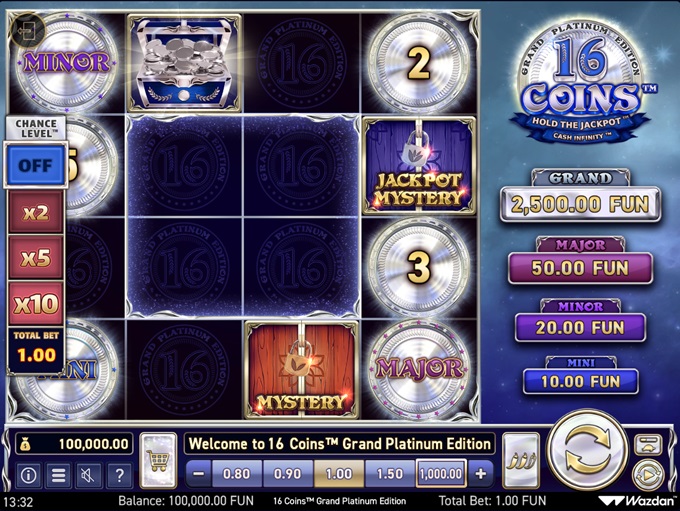
Task: Increase bet with the plus button
Action: click(x=481, y=474)
